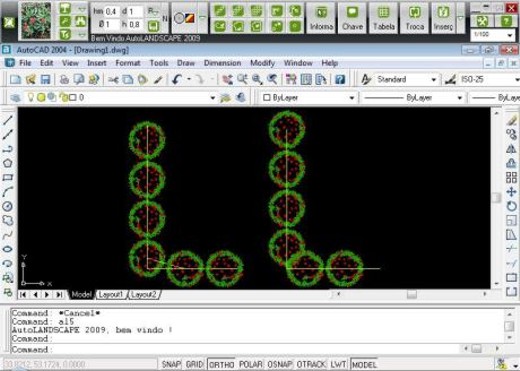This screenshot has width=520, height=371.
Task: Click the plant photo thumbnail
Action: [36, 20]
